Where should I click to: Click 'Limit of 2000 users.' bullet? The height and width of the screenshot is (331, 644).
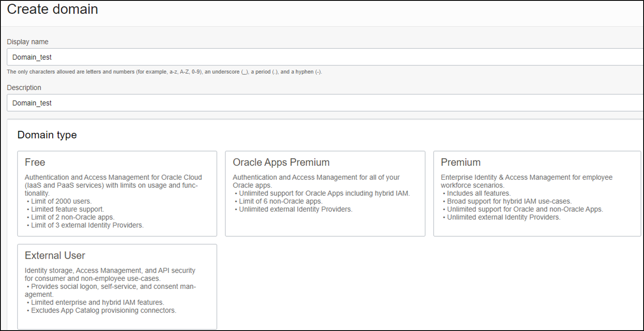coord(61,201)
